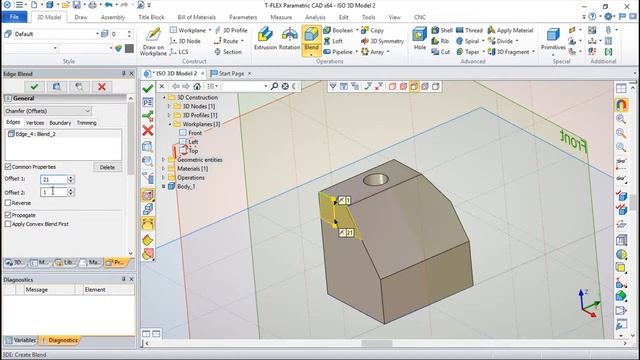
Task: Switch to the Vertices tab
Action: (35, 123)
